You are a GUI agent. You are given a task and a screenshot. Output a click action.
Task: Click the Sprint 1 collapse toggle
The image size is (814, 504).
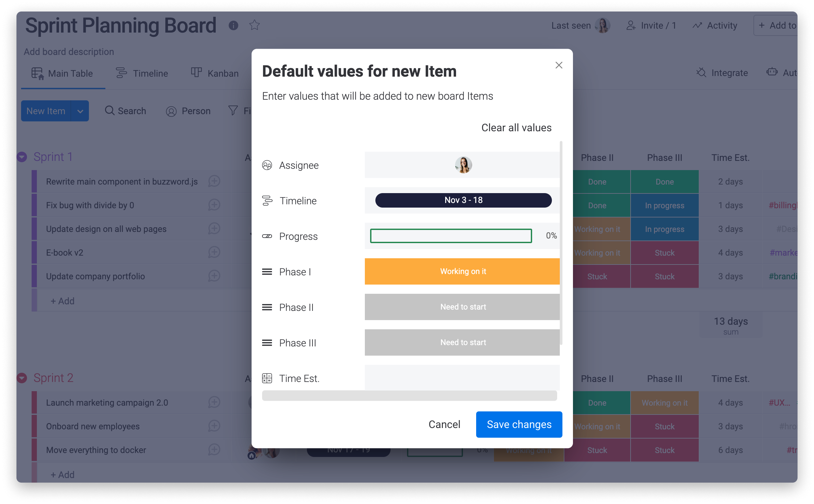coord(22,156)
